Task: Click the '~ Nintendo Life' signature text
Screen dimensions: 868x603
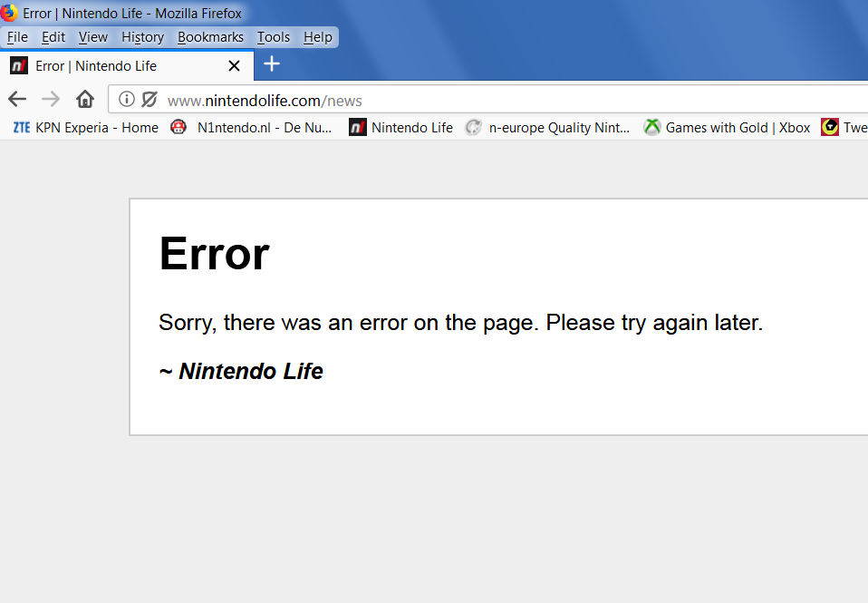Action: click(241, 372)
